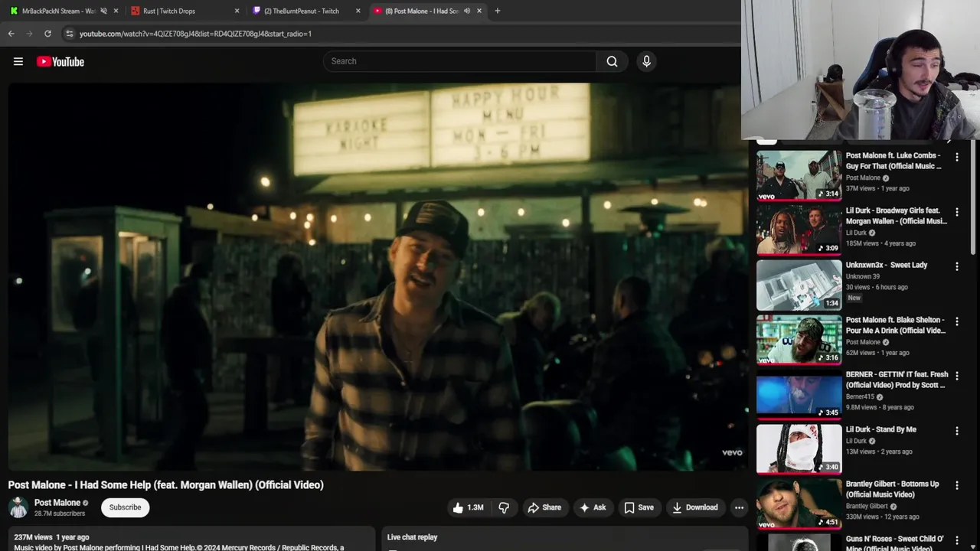Open Post Malone ft. Luke Combs title
Image resolution: width=980 pixels, height=551 pixels.
click(894, 161)
